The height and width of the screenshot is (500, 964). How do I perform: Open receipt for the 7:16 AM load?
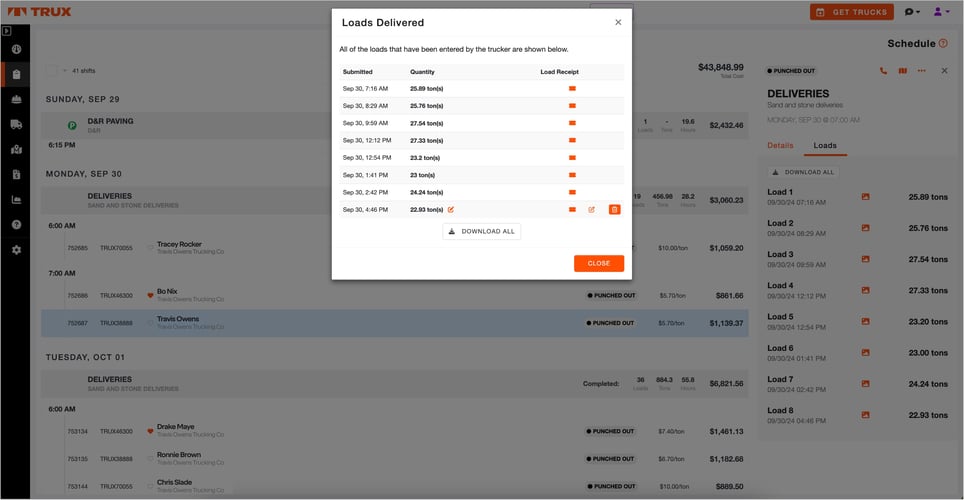tap(572, 89)
